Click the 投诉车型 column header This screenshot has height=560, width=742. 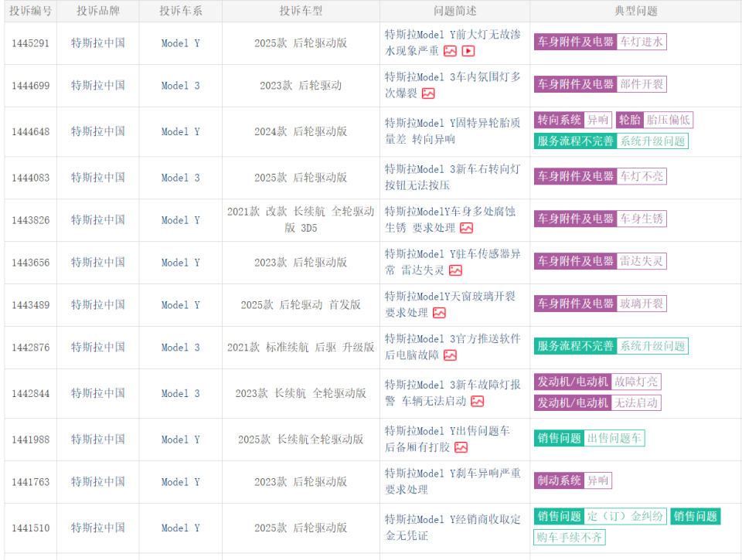301,11
